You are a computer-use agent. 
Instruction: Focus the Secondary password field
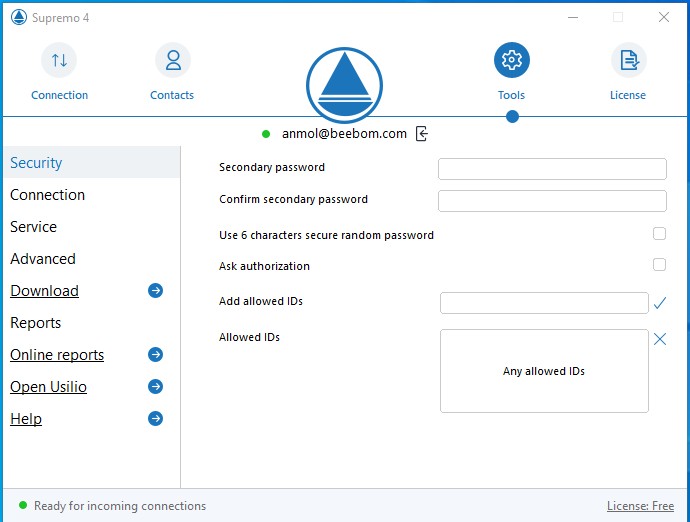coord(552,169)
